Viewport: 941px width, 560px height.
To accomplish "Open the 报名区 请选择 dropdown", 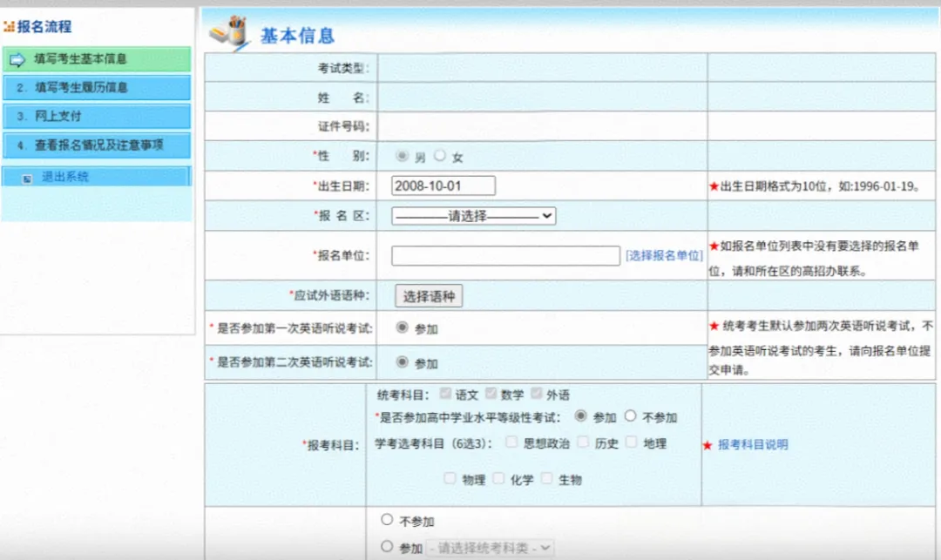I will coord(473,216).
